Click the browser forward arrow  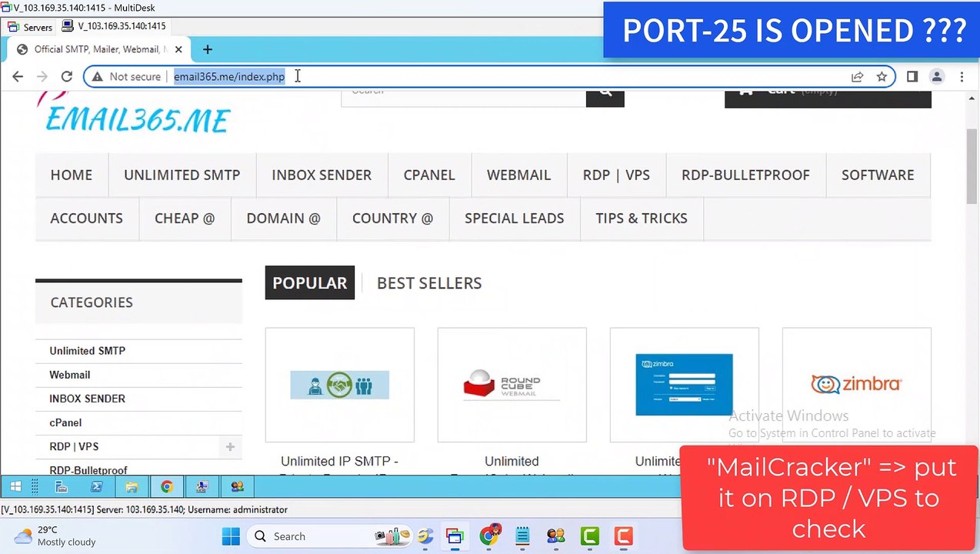42,76
